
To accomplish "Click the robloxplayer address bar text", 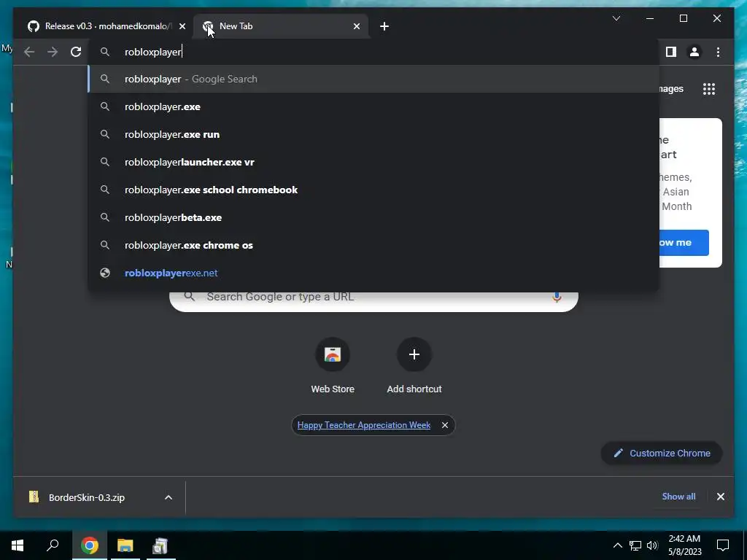I will [153, 52].
